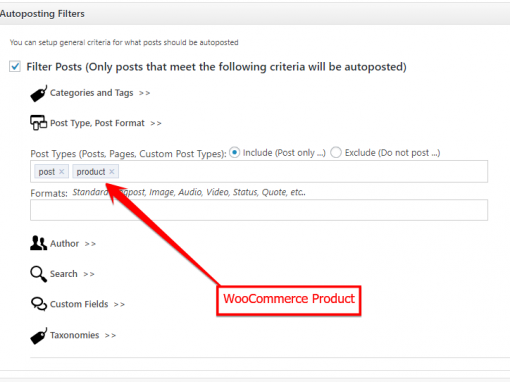Click the Autoposting Filters panel header
This screenshot has width=510, height=382.
pos(255,14)
